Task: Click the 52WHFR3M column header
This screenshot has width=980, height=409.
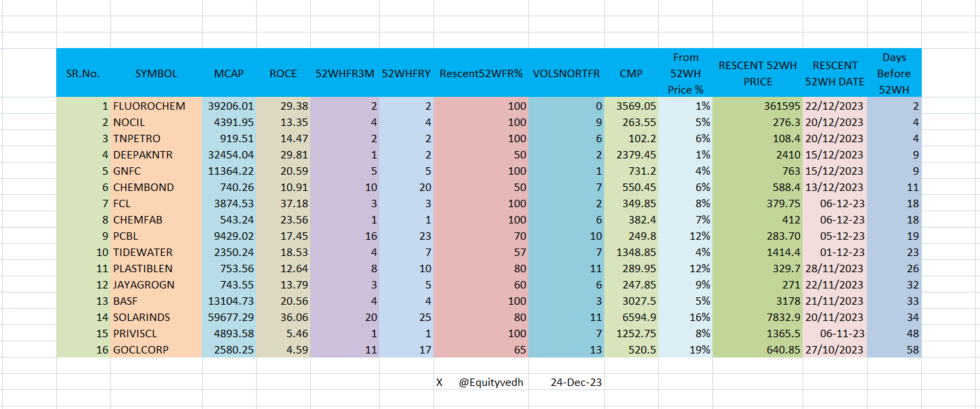Action: click(x=345, y=73)
